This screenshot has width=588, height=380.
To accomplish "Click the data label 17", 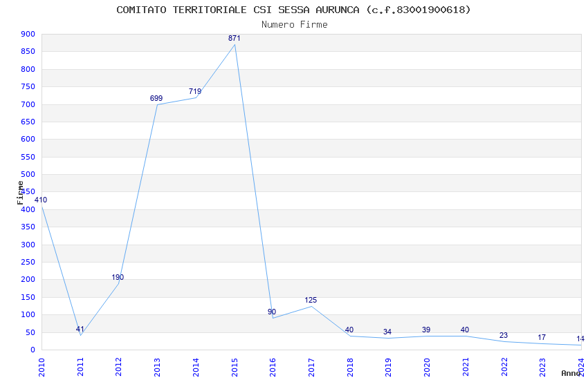I will click(542, 338).
